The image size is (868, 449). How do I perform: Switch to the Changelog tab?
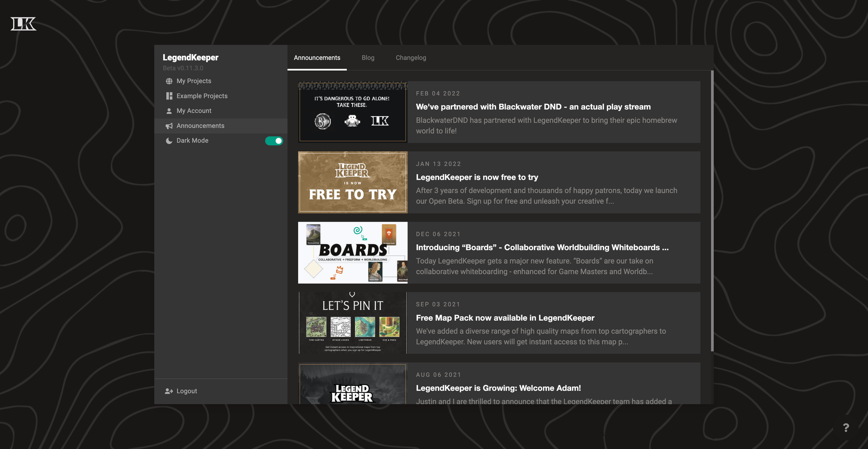pyautogui.click(x=411, y=57)
